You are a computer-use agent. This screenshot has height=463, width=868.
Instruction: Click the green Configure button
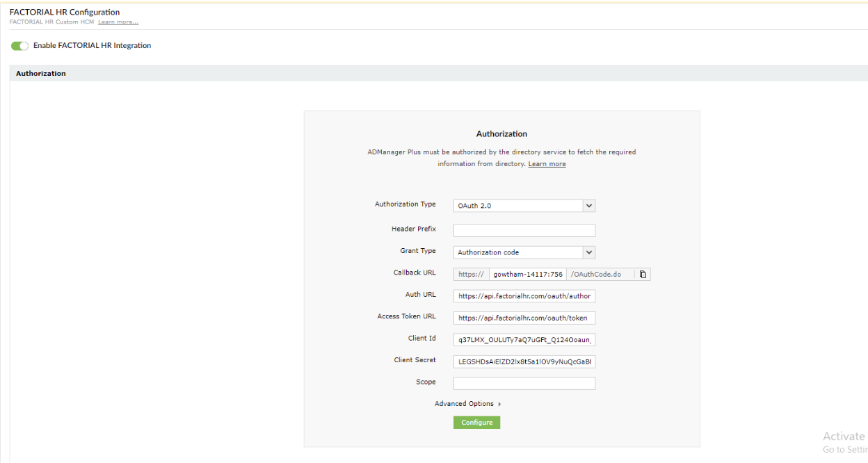coord(476,423)
